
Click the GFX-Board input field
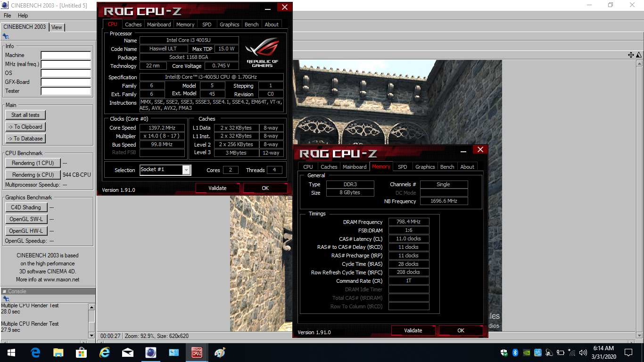tap(66, 82)
